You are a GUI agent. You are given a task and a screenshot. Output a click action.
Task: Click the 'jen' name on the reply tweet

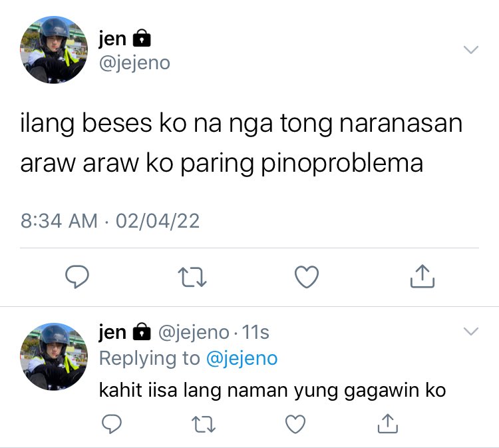tap(112, 332)
